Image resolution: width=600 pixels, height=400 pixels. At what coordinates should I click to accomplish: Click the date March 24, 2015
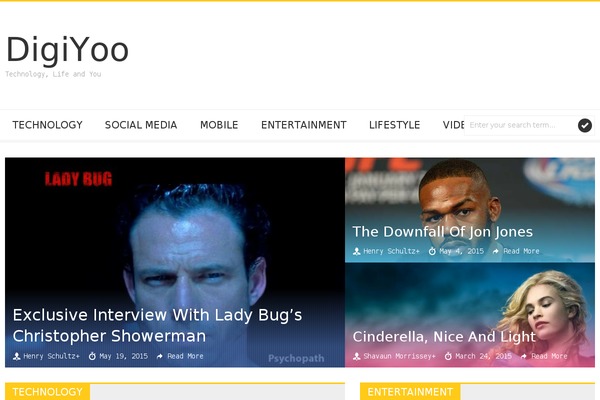(483, 356)
